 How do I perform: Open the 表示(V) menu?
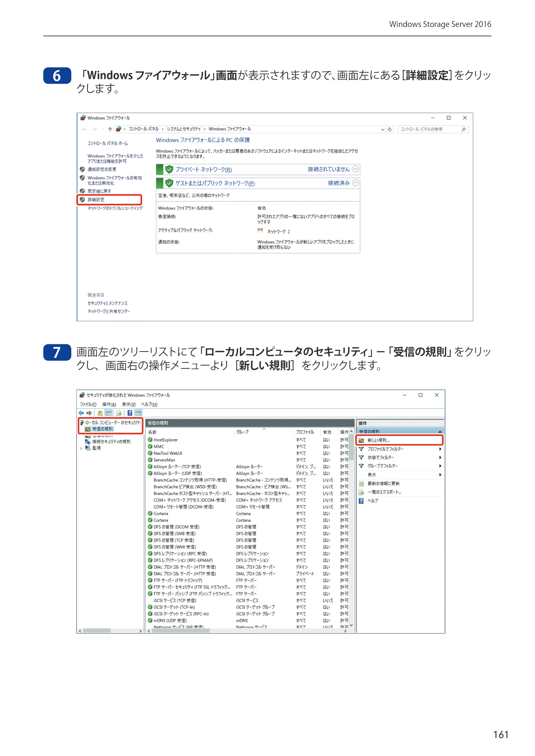(129, 404)
